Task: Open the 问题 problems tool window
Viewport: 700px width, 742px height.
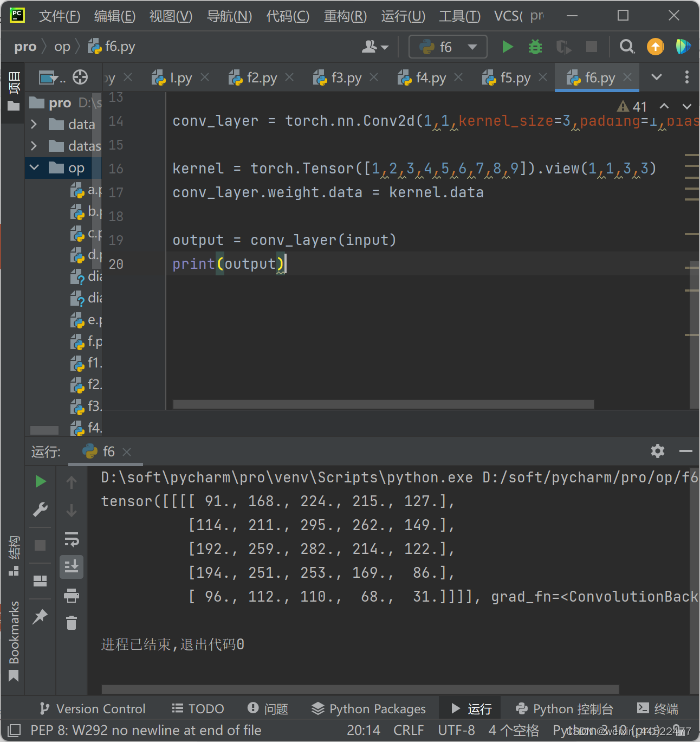Action: tap(268, 708)
